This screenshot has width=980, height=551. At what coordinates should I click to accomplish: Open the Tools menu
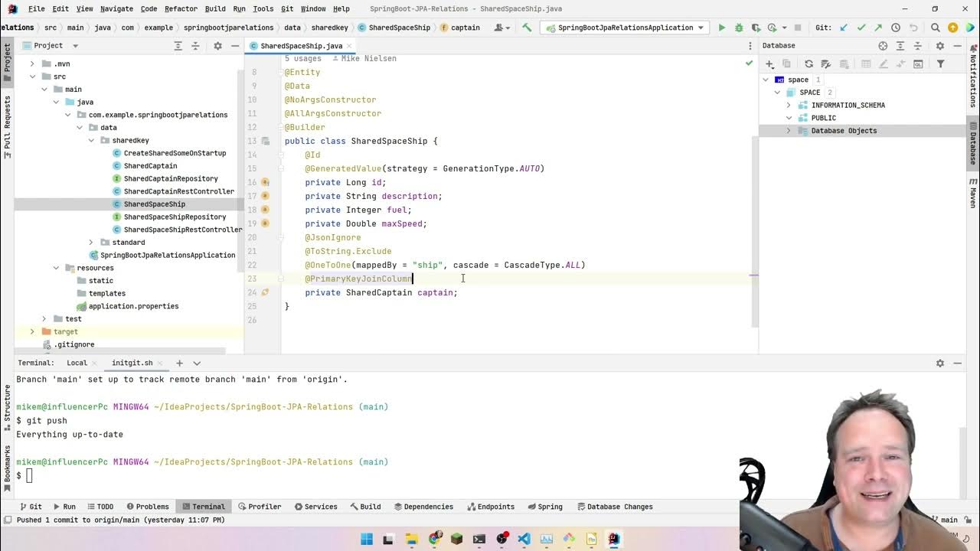pyautogui.click(x=263, y=9)
